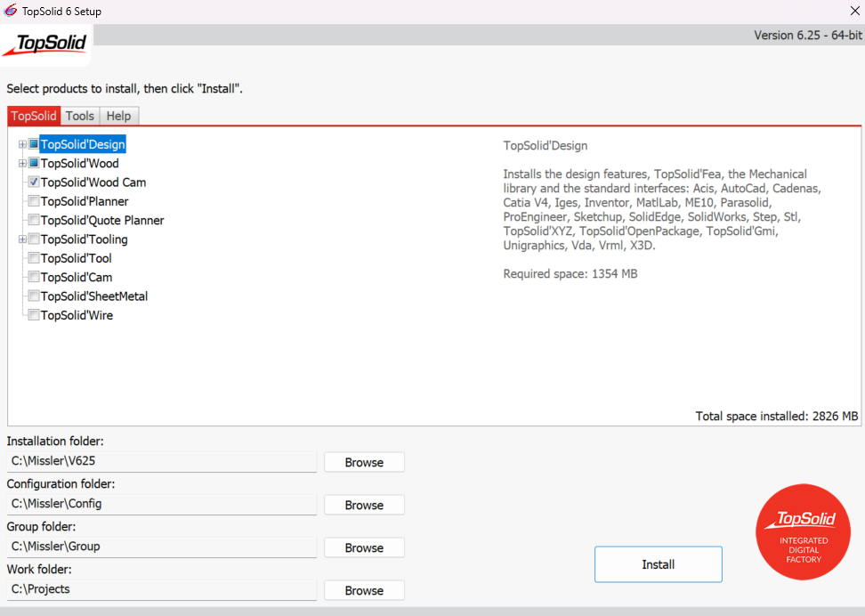865x616 pixels.
Task: Click the TopSolid logo at top left
Action: tap(45, 45)
